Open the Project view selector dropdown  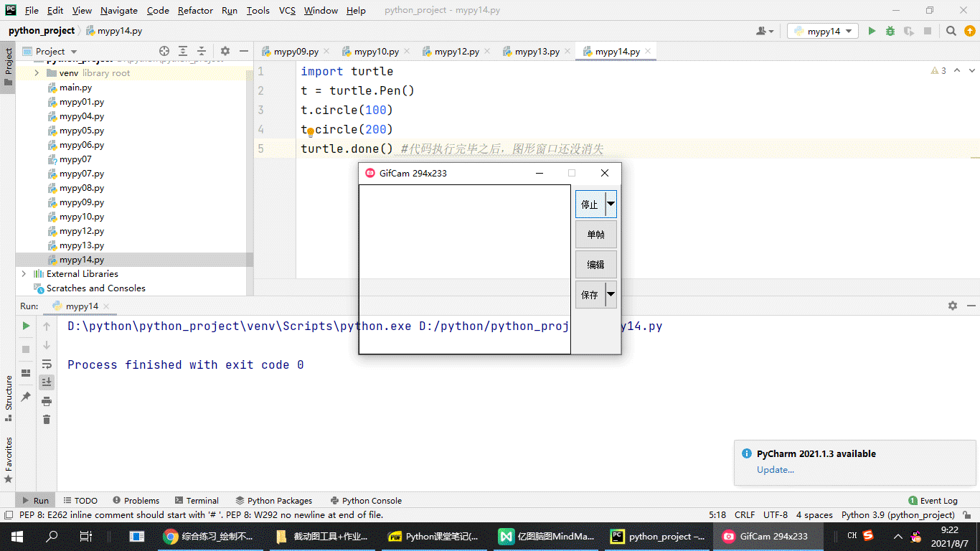click(x=50, y=51)
